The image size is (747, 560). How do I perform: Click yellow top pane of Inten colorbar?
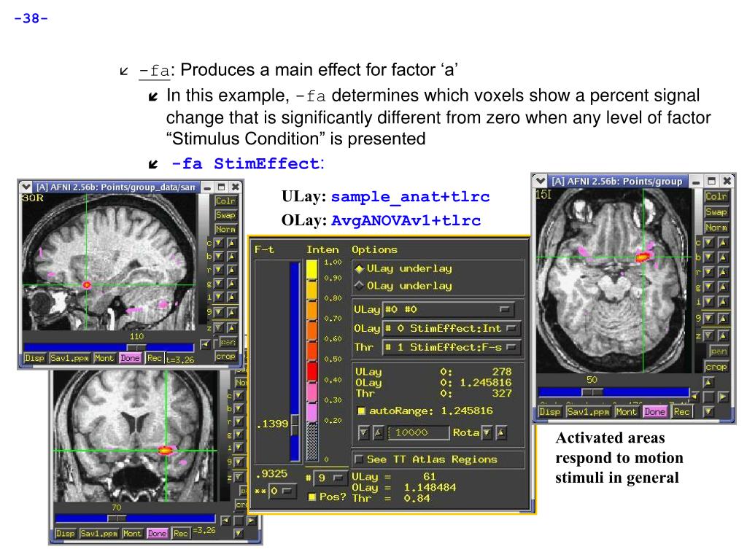pos(312,270)
